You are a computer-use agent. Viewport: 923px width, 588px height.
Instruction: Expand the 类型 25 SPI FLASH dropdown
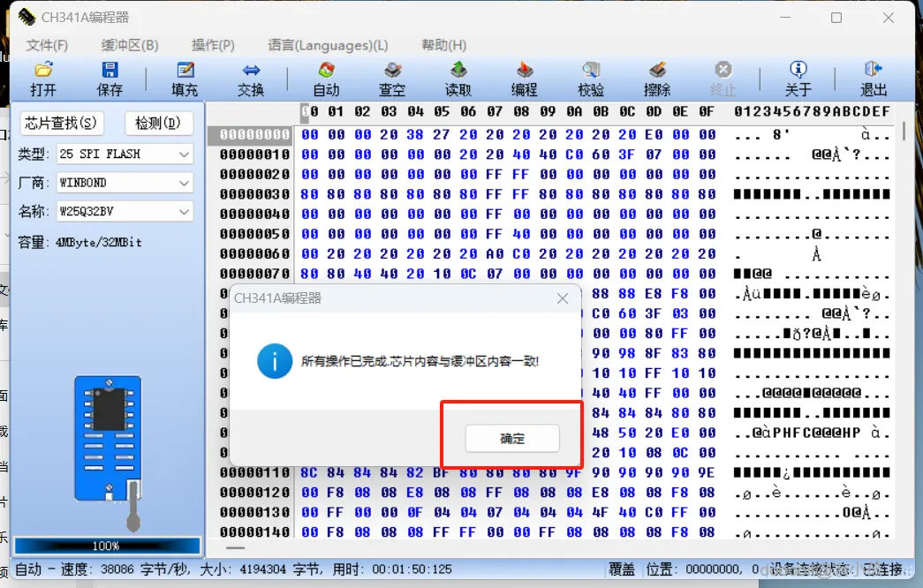click(125, 155)
